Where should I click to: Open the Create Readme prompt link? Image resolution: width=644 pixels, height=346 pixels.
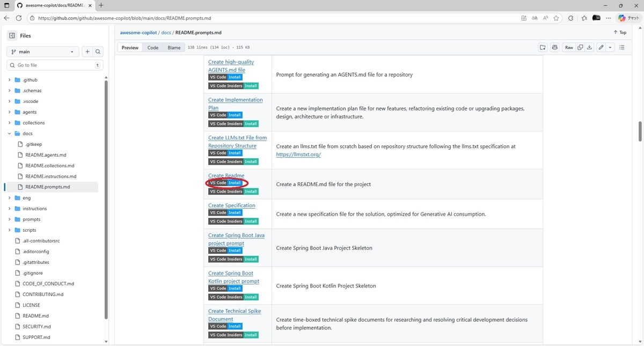(226, 175)
